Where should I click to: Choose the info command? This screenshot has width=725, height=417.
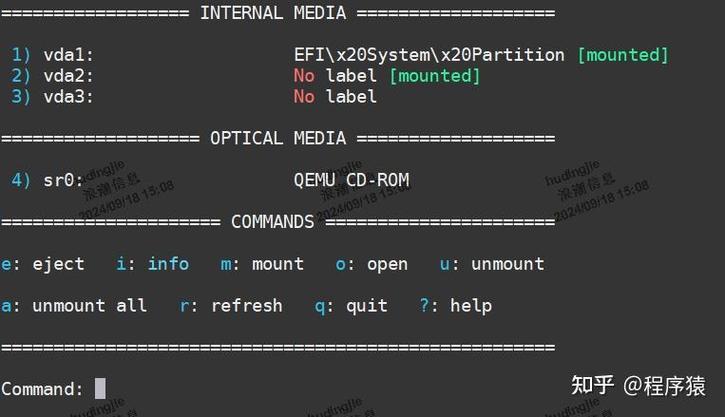coord(153,264)
